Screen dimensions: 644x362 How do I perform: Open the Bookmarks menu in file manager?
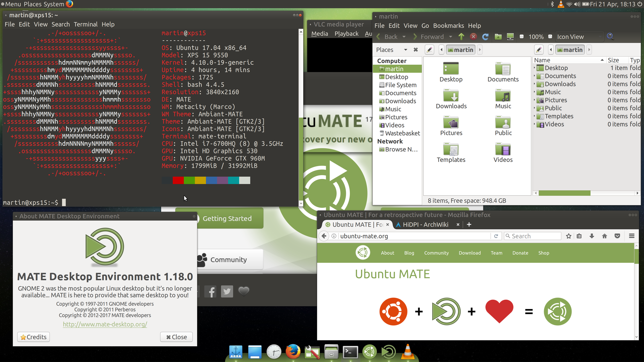tap(448, 25)
